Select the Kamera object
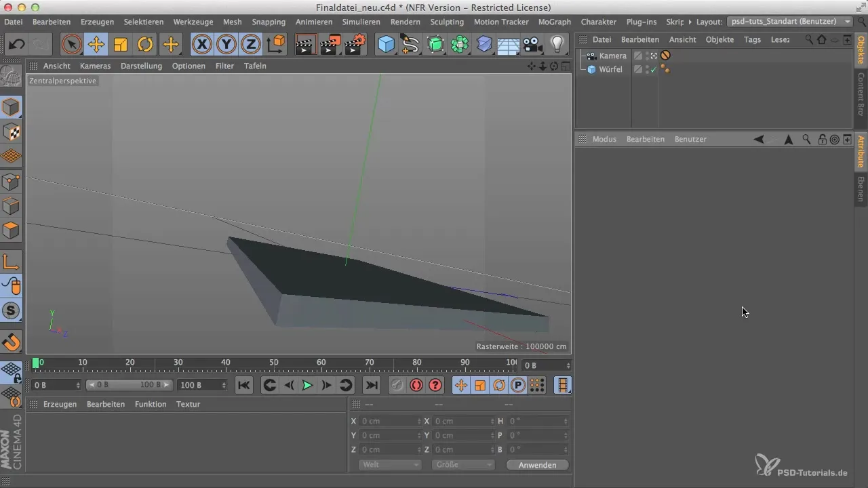This screenshot has height=488, width=868. point(613,56)
